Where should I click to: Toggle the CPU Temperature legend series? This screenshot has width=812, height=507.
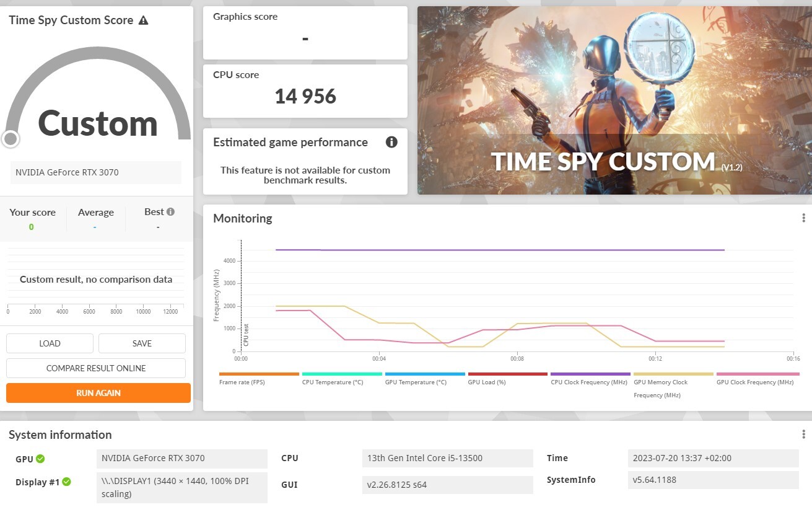coord(342,379)
